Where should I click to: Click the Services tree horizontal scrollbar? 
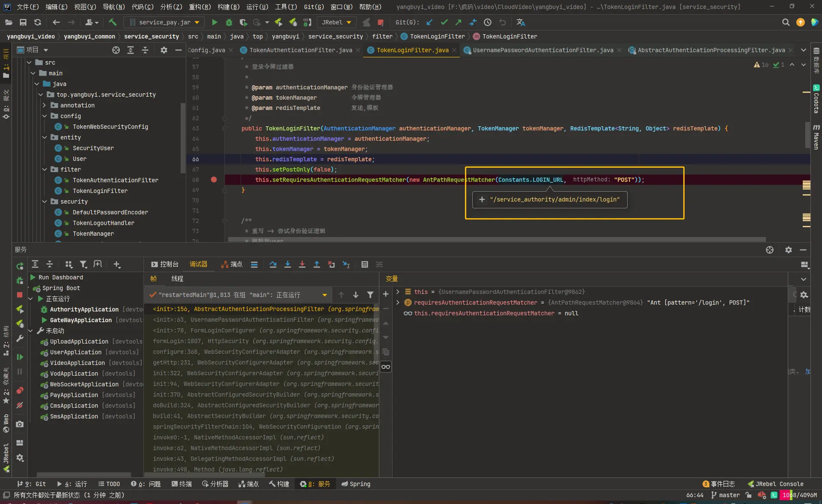(84, 474)
